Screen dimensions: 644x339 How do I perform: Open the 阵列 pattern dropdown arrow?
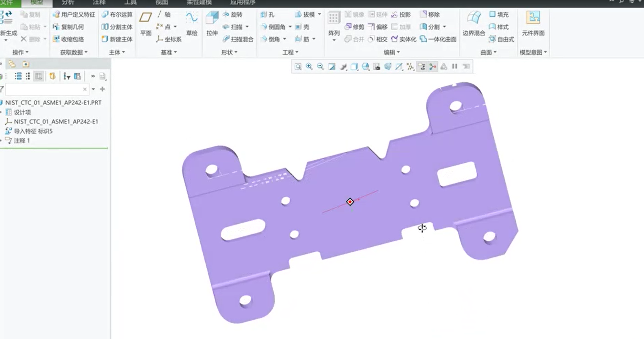pyautogui.click(x=334, y=40)
